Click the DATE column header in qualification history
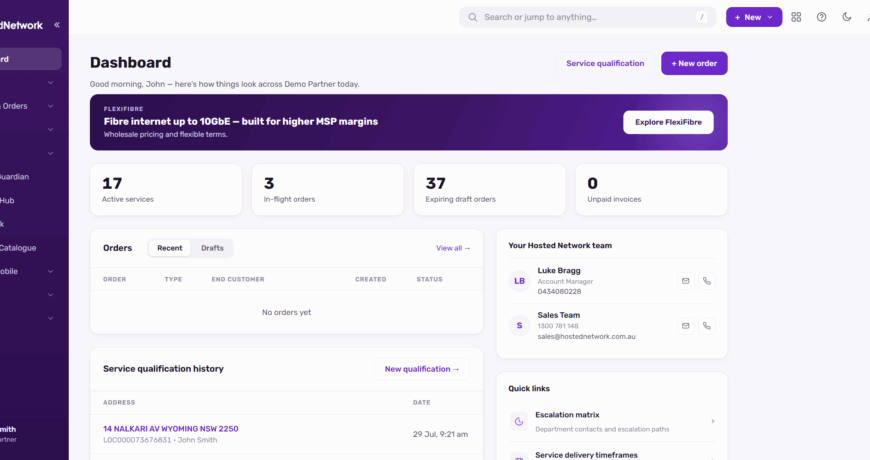The width and height of the screenshot is (870, 460). (x=422, y=402)
